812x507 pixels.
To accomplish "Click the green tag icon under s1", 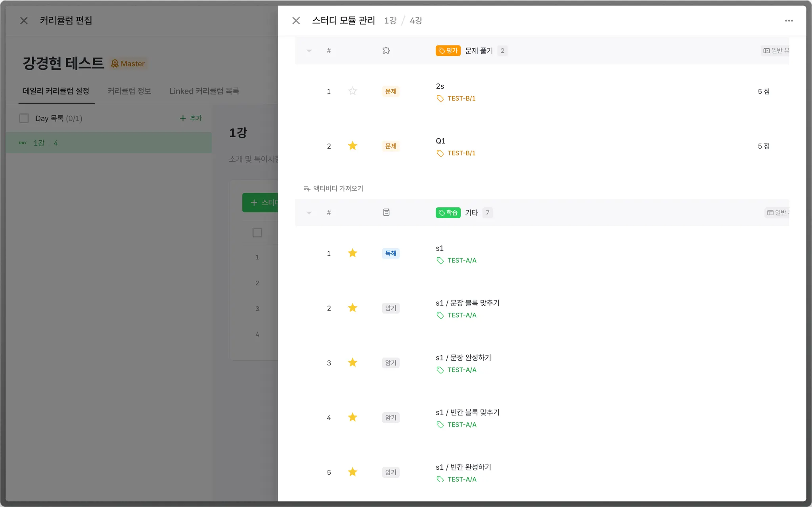I will click(440, 260).
